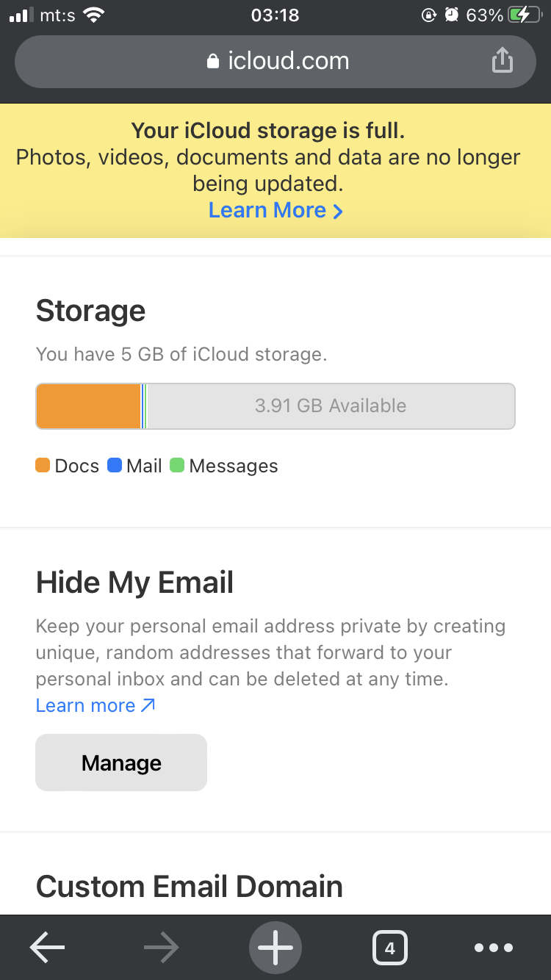Select the blue Mail legend swatch
The width and height of the screenshot is (551, 980).
pos(115,465)
